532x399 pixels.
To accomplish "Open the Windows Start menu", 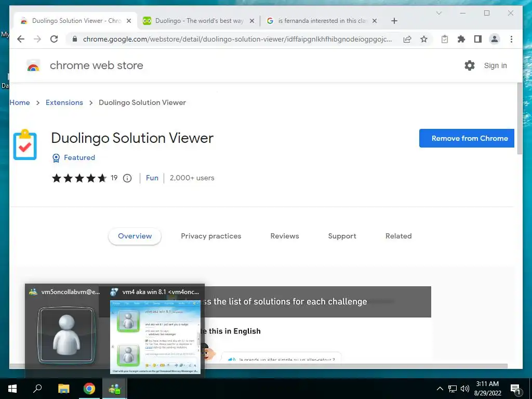I will click(x=12, y=389).
